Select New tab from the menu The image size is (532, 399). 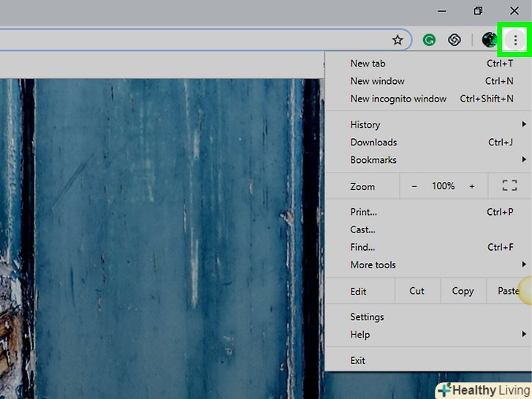[368, 64]
